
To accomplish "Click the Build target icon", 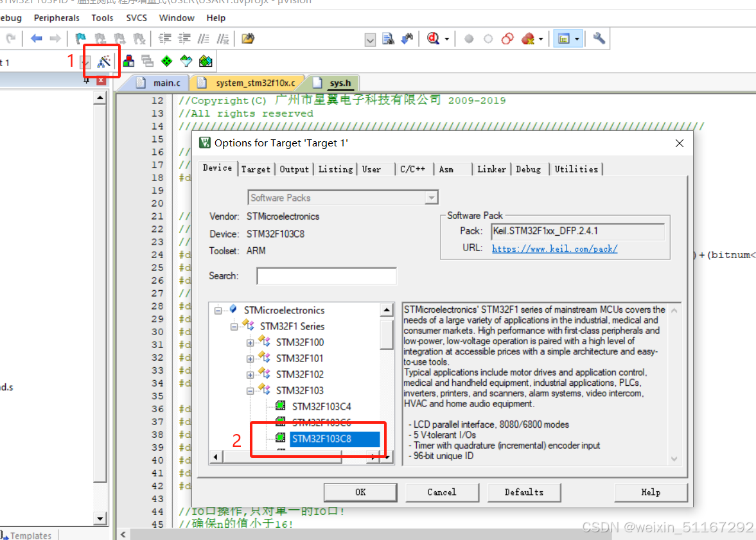I will click(128, 61).
